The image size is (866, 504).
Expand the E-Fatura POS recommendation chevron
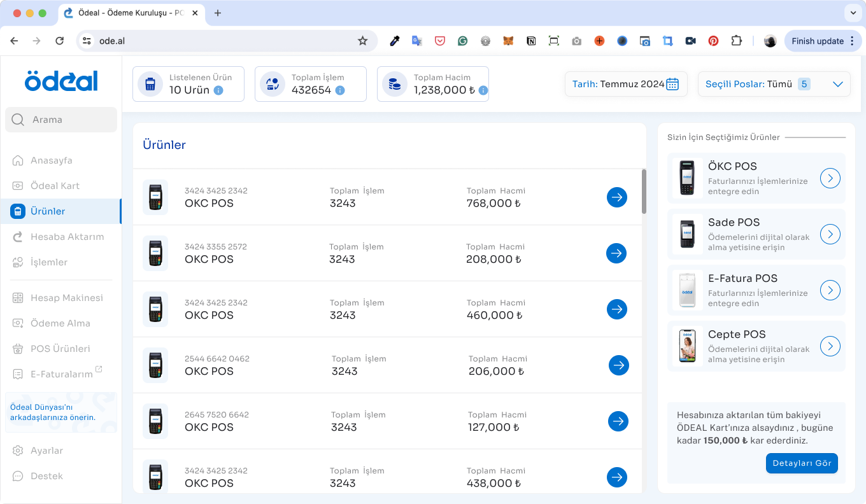click(x=830, y=290)
